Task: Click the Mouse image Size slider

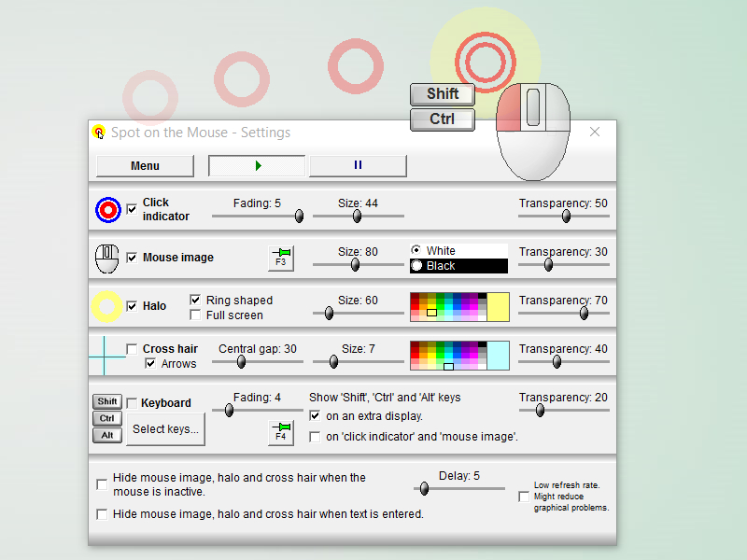Action: (359, 265)
